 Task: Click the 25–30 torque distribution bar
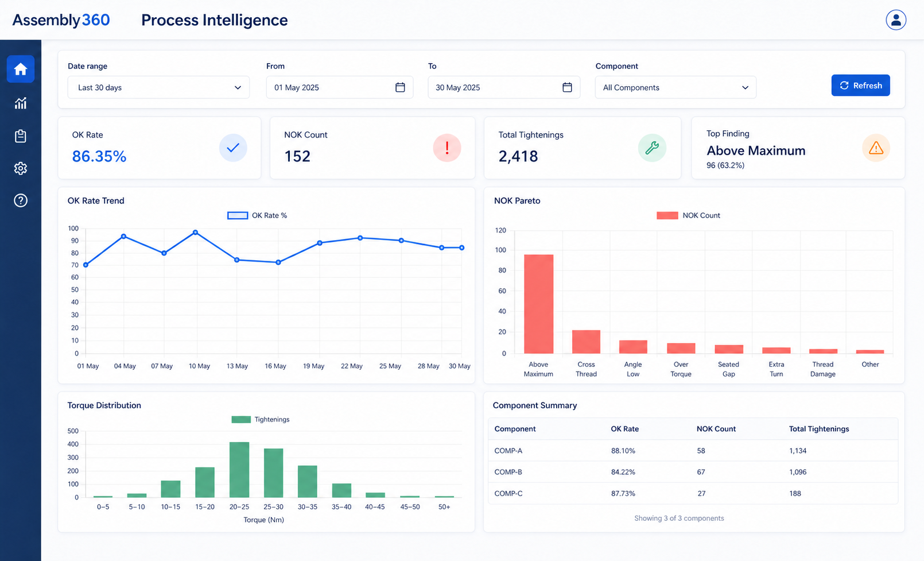point(273,473)
